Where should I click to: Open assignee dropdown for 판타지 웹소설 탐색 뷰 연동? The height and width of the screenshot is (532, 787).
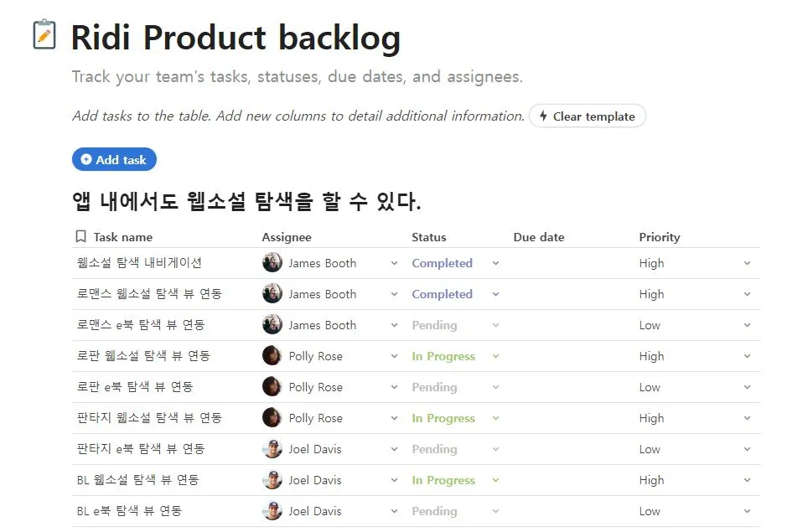point(395,418)
